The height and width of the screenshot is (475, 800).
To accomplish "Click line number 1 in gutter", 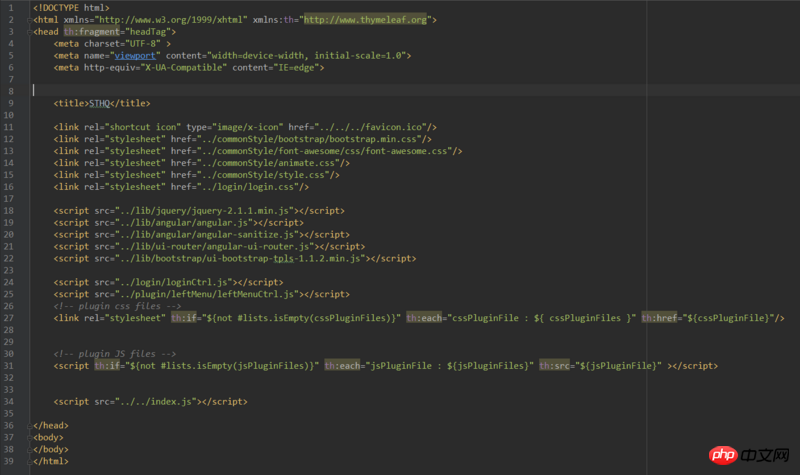I will tap(11, 8).
